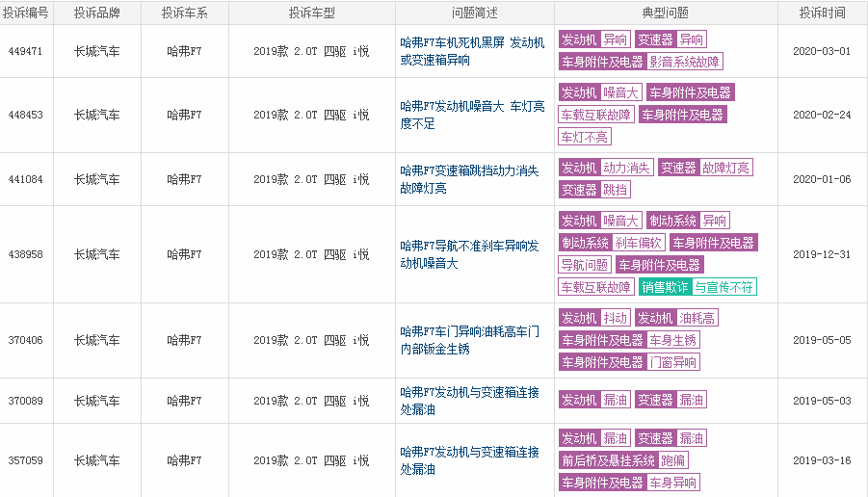This screenshot has height=497, width=868.
Task: Click the date 2020-01-06
Action: coord(822,179)
